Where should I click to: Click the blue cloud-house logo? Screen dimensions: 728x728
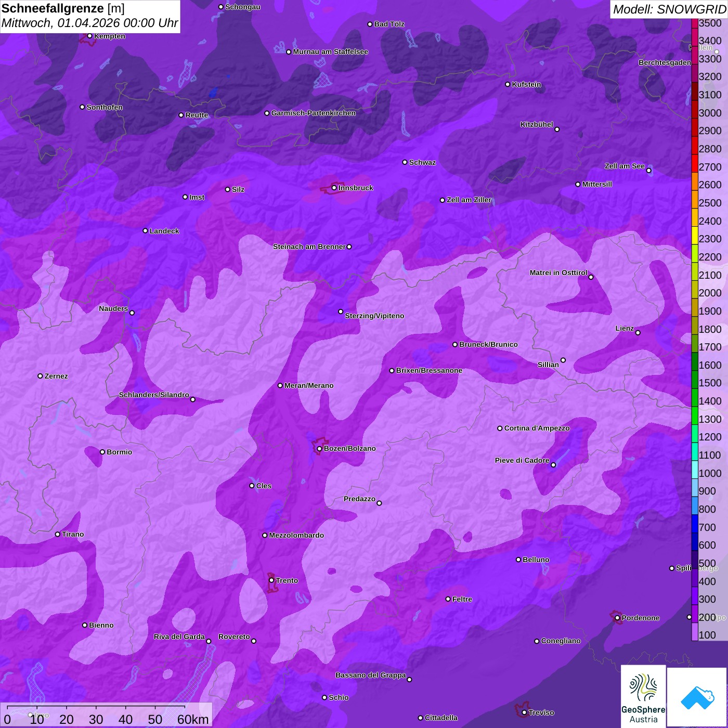click(697, 697)
